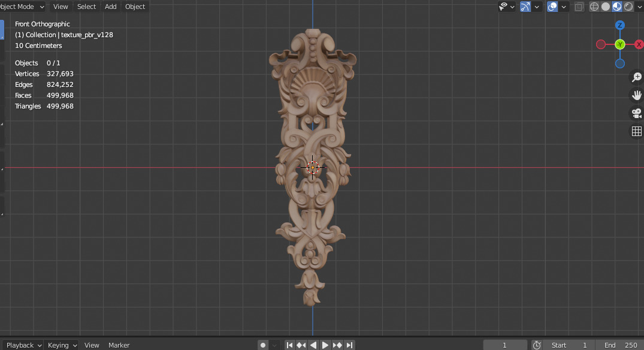Open the Add menu

[110, 7]
